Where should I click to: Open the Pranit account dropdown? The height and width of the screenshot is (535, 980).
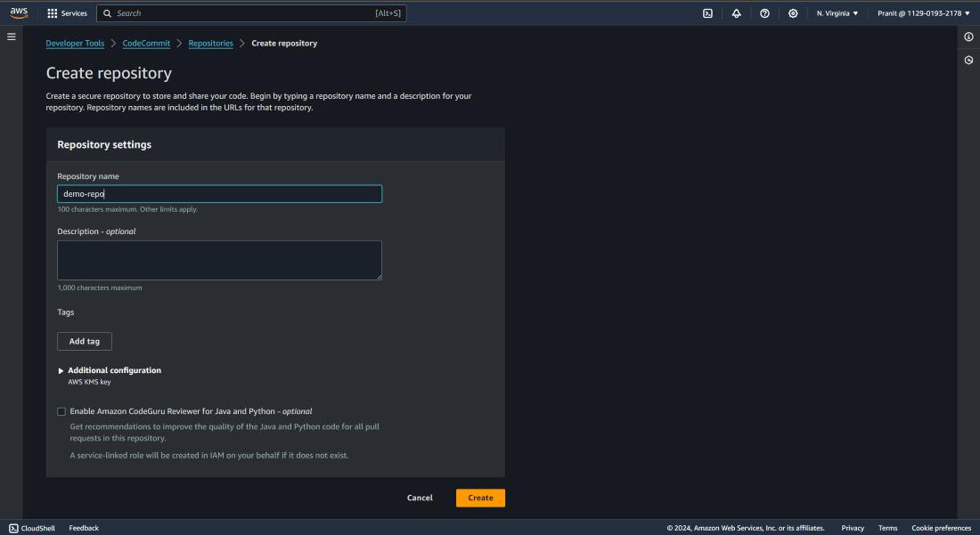coord(924,13)
